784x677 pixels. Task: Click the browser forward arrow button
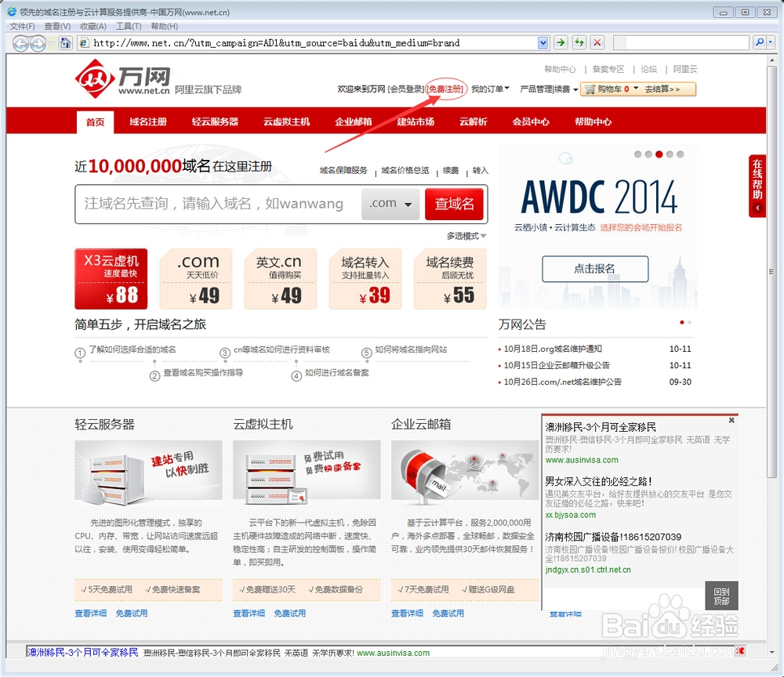(38, 43)
